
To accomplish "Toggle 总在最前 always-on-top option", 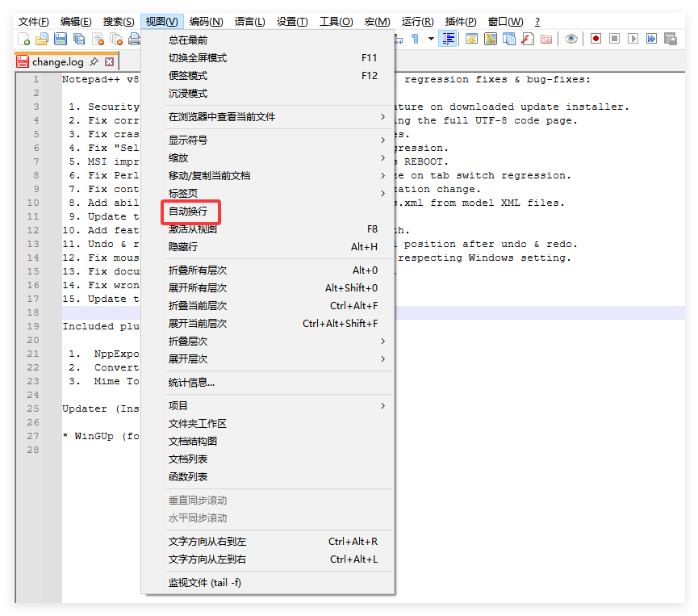I will click(268, 40).
